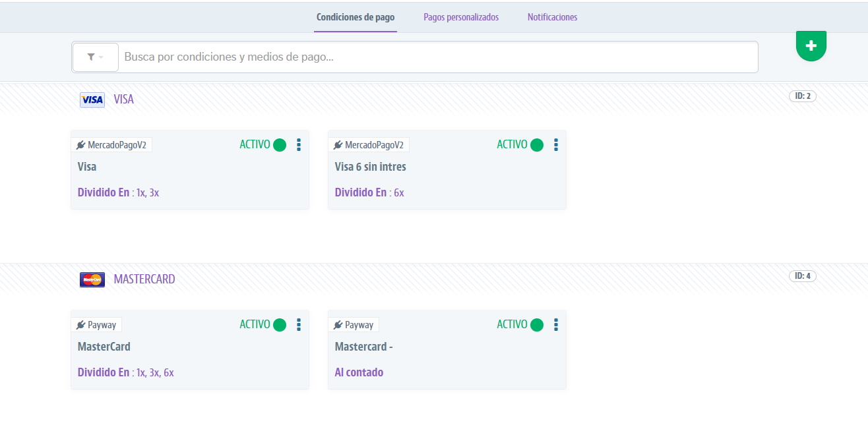Toggle the ACTIVO status of Visa condition

[x=280, y=145]
